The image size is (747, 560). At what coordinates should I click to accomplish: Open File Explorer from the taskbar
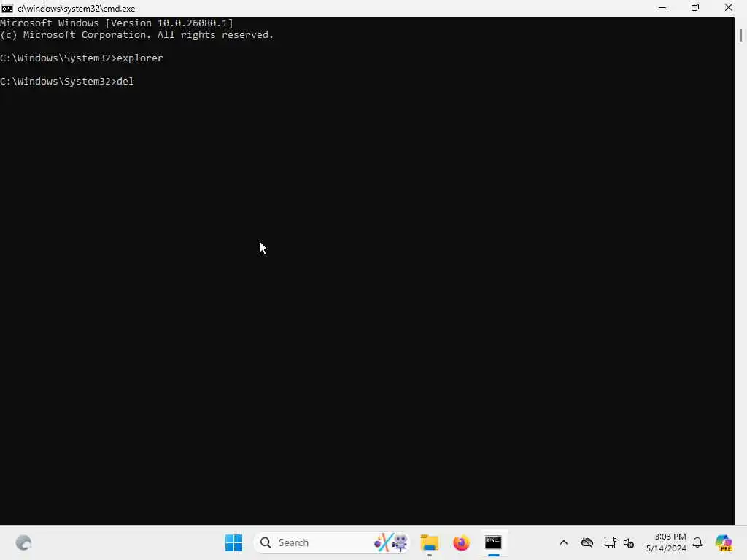pos(429,542)
